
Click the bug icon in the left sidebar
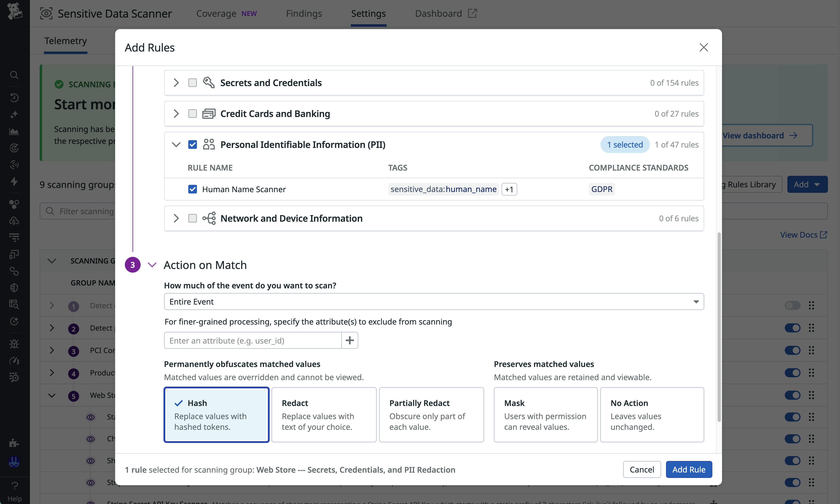(14, 344)
